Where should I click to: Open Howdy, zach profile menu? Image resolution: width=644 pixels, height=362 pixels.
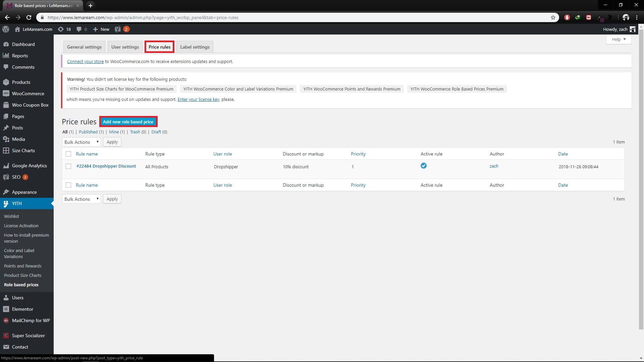point(619,29)
